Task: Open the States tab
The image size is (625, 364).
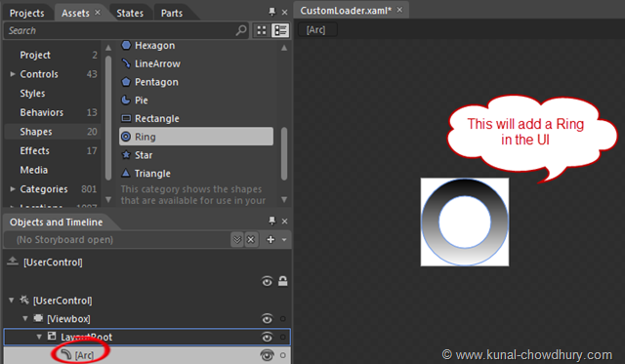Action: [130, 13]
